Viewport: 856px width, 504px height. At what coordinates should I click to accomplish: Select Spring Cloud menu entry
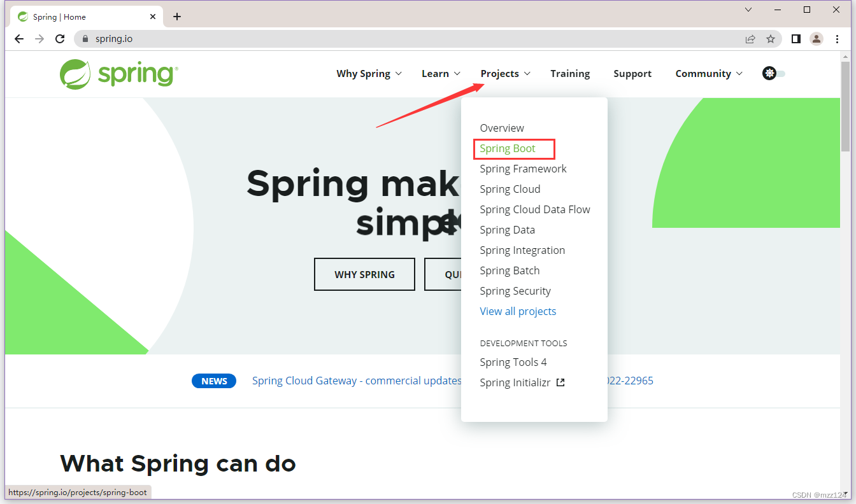click(x=510, y=189)
